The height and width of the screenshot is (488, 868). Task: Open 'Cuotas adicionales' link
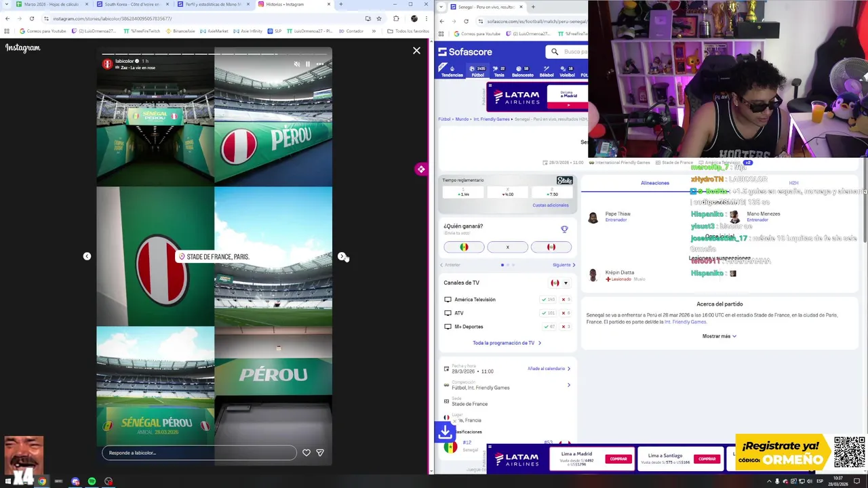pyautogui.click(x=550, y=205)
